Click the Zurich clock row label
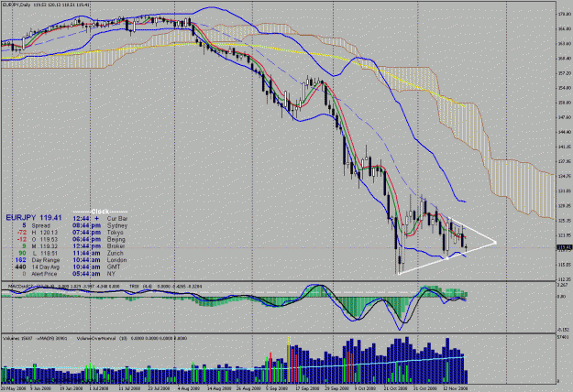 pos(116,254)
